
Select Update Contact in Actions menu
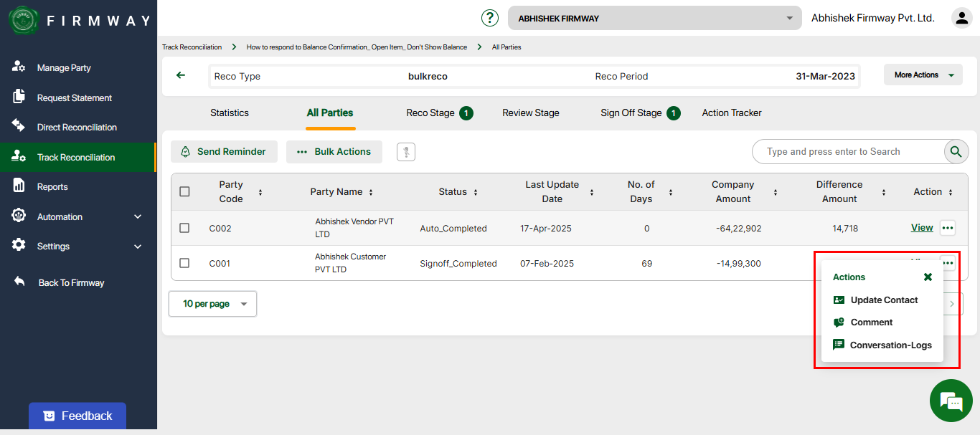(884, 300)
